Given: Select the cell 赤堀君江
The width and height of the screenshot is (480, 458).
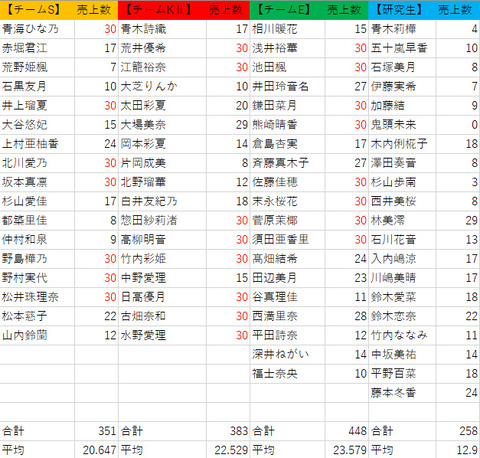Looking at the screenshot, I should point(37,48).
